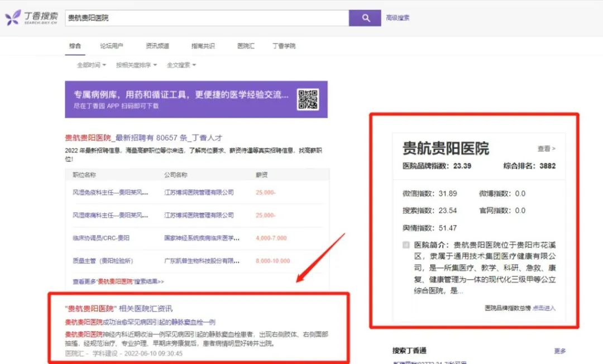603x364 pixels.
Task: Open the 按相关度排序 sort dropdown
Action: pyautogui.click(x=137, y=65)
